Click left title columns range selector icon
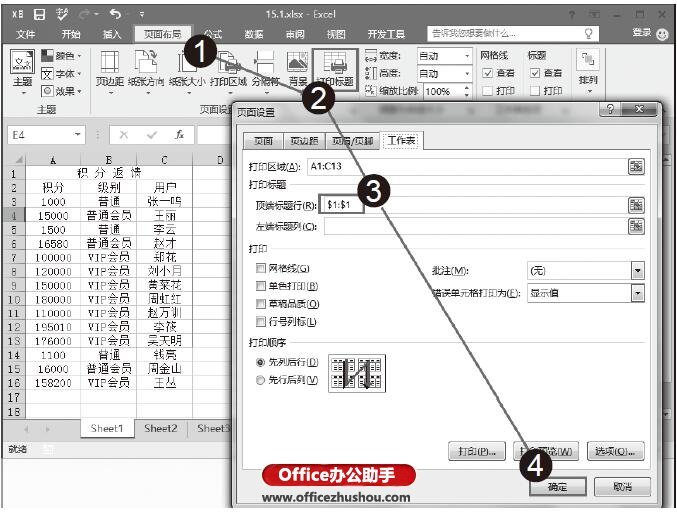The width and height of the screenshot is (677, 513). 636,226
